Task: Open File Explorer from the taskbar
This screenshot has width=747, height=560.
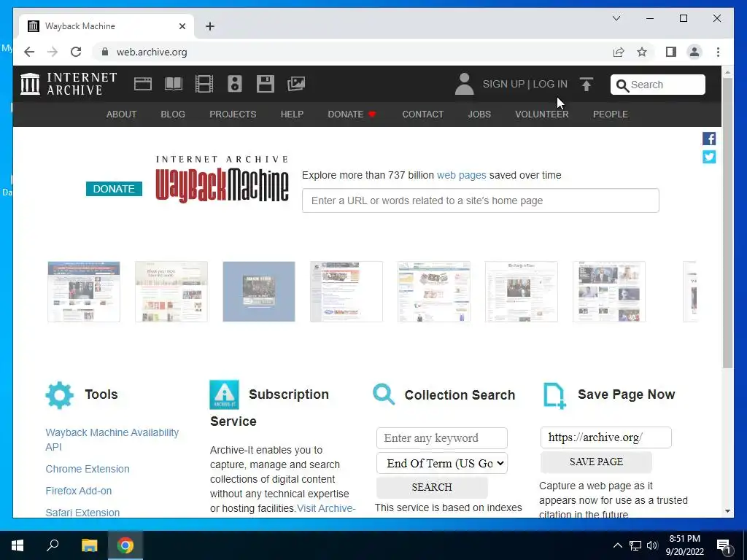Action: (x=89, y=545)
